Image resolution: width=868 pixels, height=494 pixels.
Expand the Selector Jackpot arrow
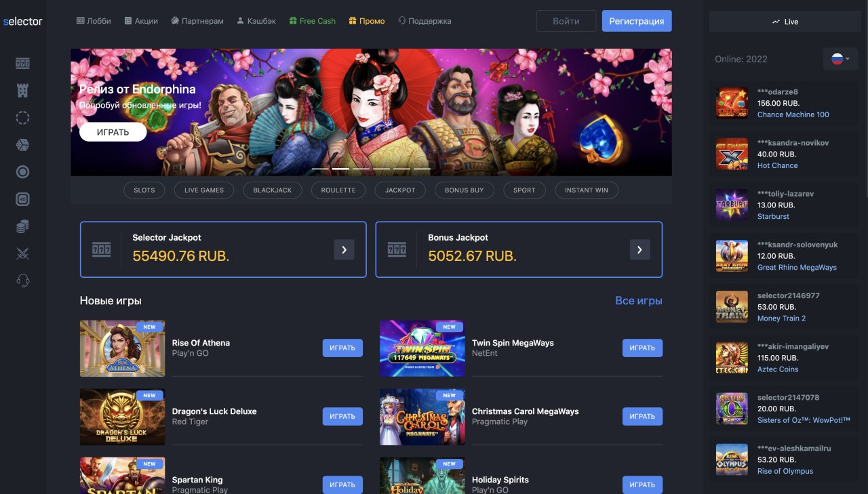coord(344,249)
